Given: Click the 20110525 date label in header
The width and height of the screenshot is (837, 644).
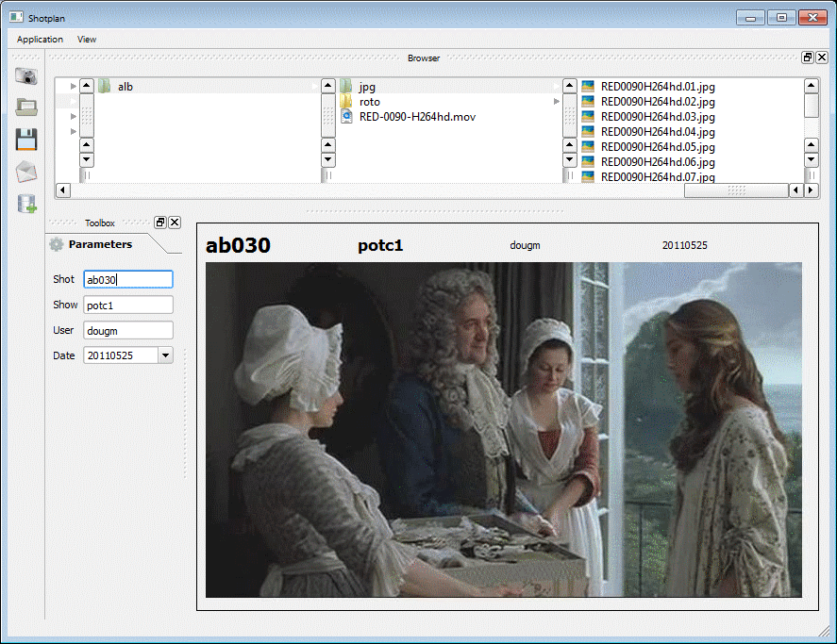Looking at the screenshot, I should click(x=685, y=245).
